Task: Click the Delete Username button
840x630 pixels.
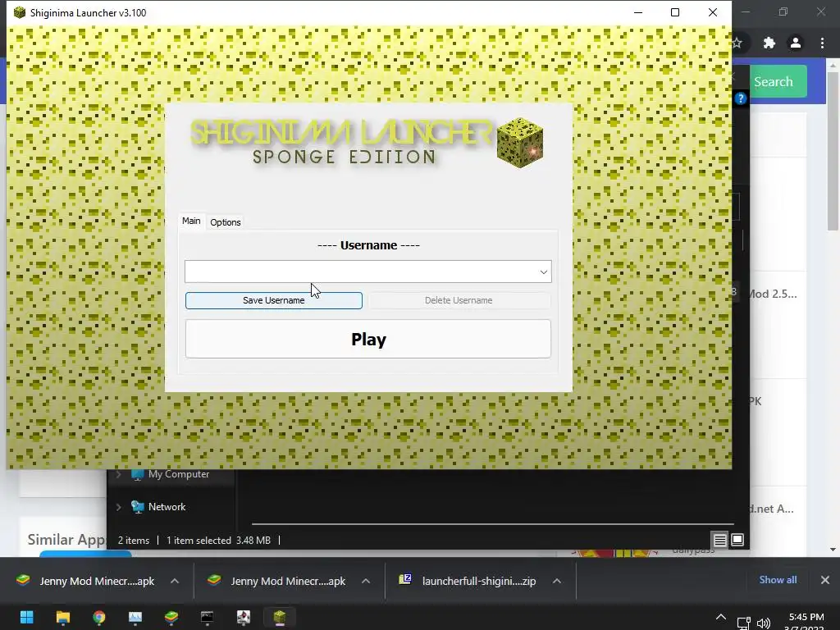Action: [x=459, y=300]
